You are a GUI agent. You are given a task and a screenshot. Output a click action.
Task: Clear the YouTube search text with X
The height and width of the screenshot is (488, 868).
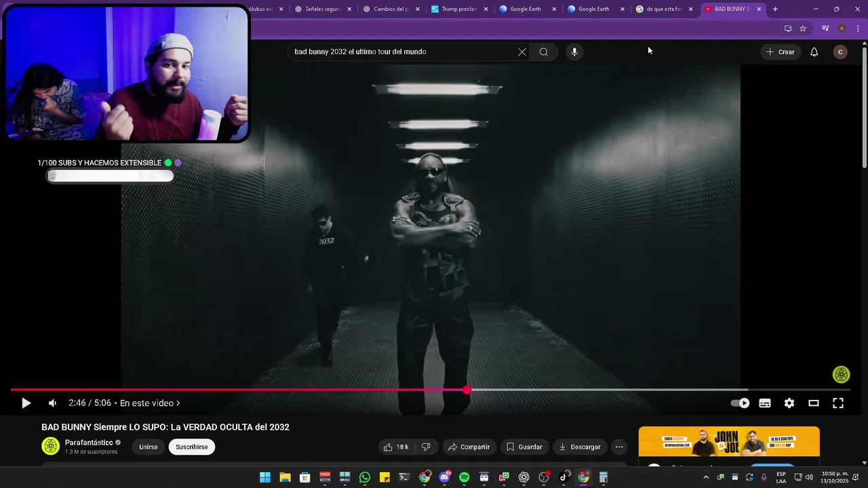tap(522, 52)
